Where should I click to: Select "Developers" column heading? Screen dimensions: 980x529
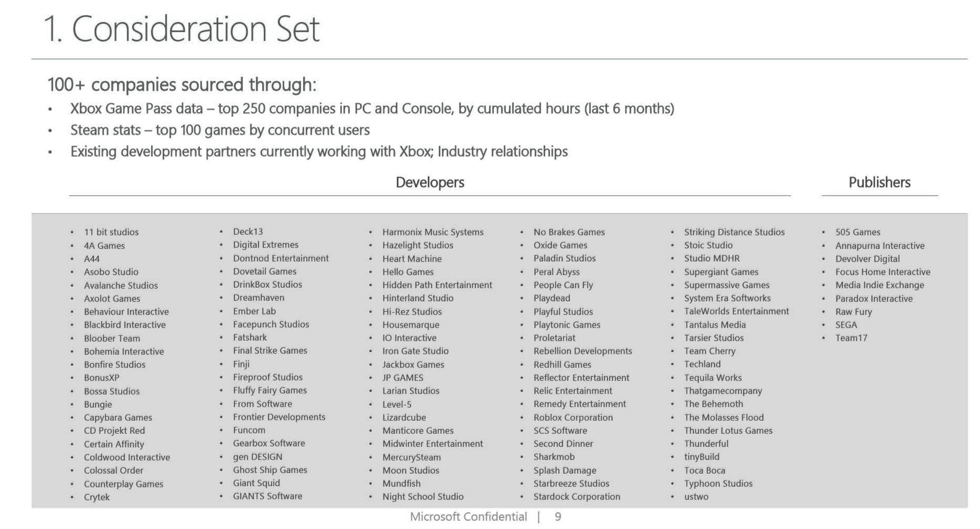coord(430,182)
